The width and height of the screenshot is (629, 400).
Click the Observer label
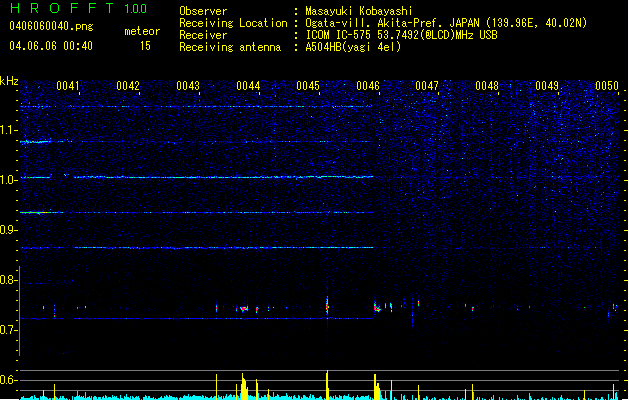pyautogui.click(x=203, y=11)
